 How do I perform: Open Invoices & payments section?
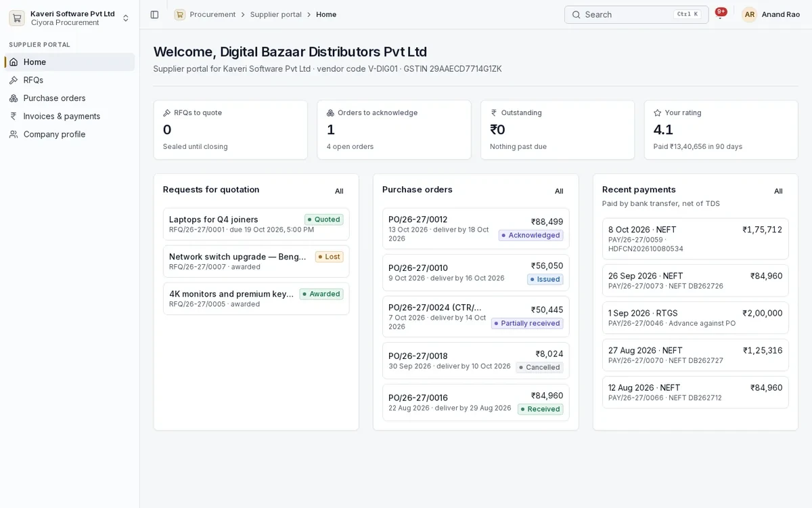(70, 116)
